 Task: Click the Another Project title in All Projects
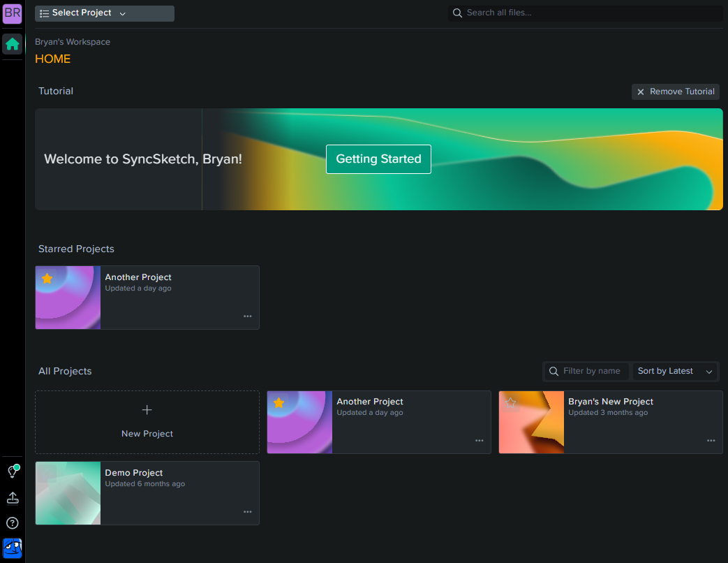click(369, 402)
